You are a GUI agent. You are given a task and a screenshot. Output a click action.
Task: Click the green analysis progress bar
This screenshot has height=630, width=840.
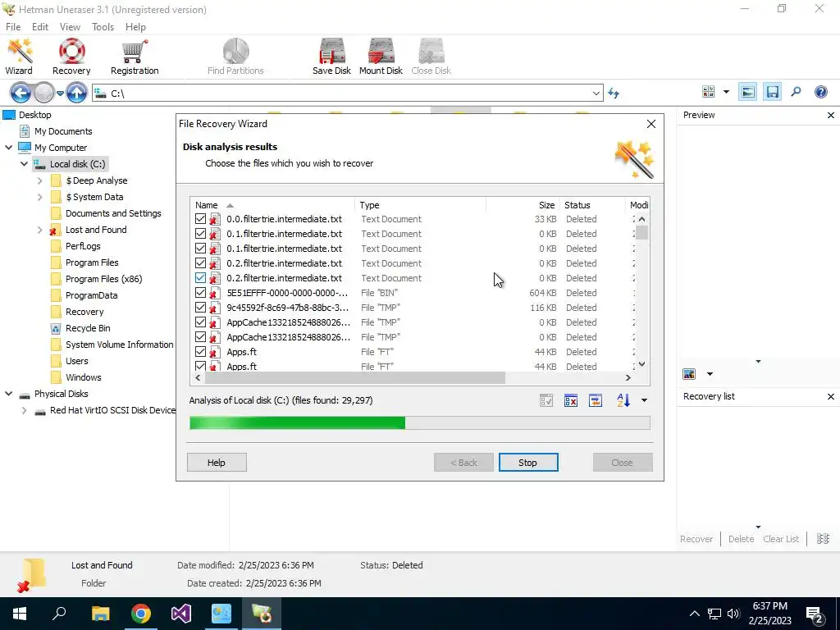coord(419,422)
